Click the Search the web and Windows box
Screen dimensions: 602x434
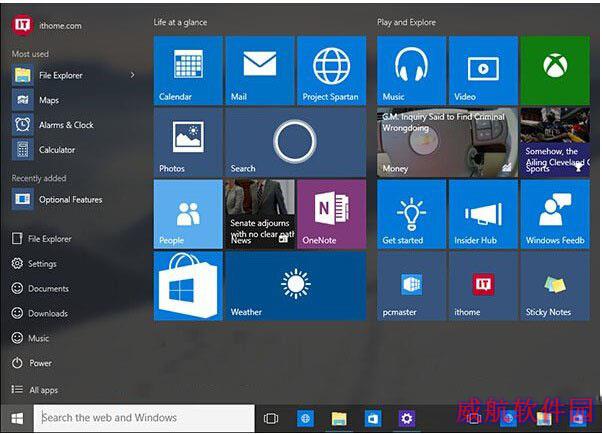tap(144, 418)
